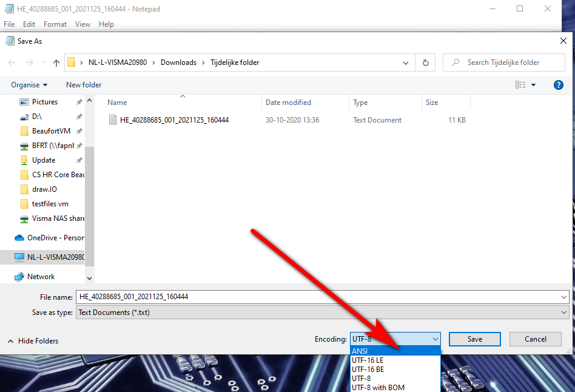The width and height of the screenshot is (575, 392).
Task: Click the pin icon next to Update
Action: [x=79, y=160]
